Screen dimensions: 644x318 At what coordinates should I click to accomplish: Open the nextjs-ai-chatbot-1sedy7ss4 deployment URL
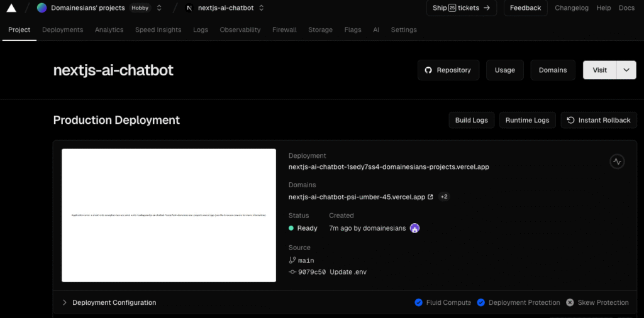(389, 167)
